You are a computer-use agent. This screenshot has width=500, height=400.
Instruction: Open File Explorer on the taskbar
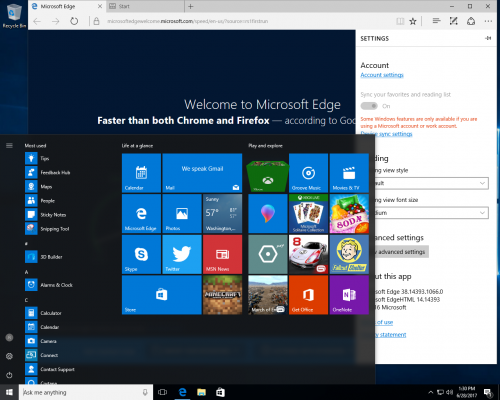201,392
